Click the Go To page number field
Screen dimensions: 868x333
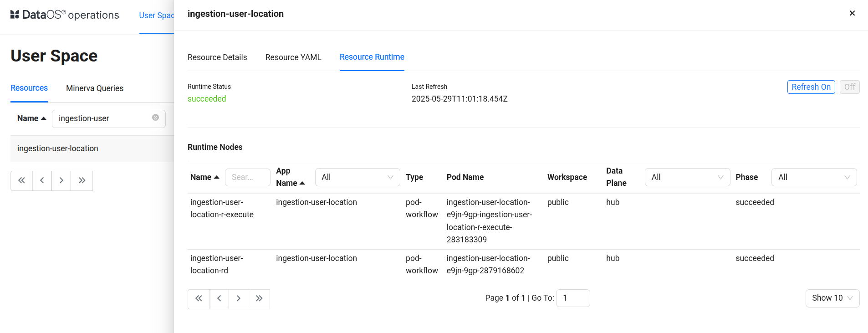click(x=572, y=298)
